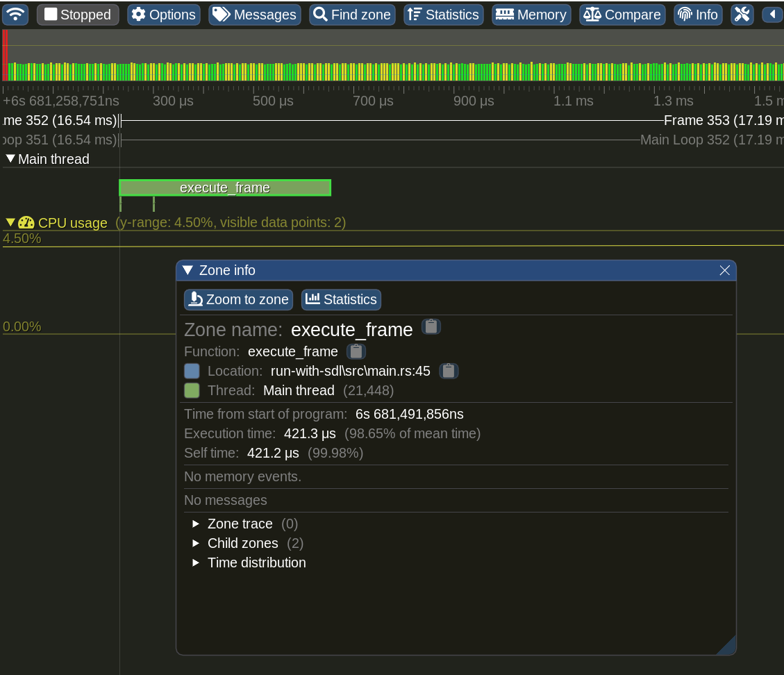Click the CPU usage gauge icon
This screenshot has width=784, height=675.
click(x=26, y=222)
